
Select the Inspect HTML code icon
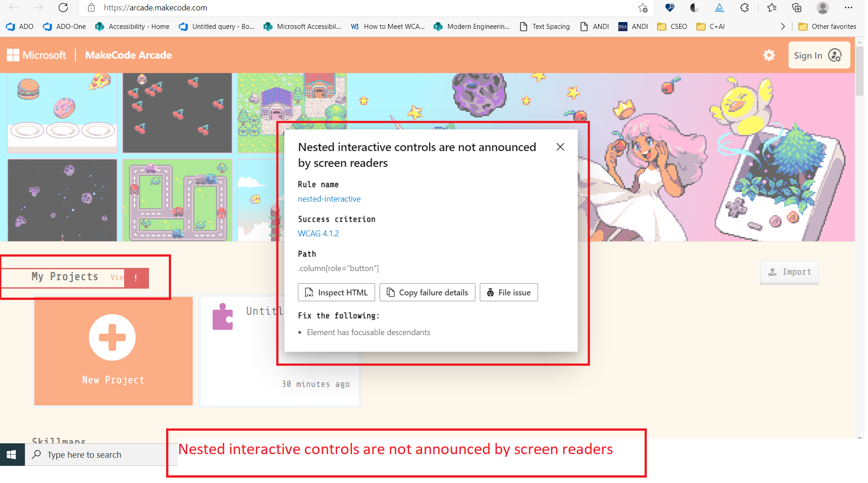tap(308, 292)
